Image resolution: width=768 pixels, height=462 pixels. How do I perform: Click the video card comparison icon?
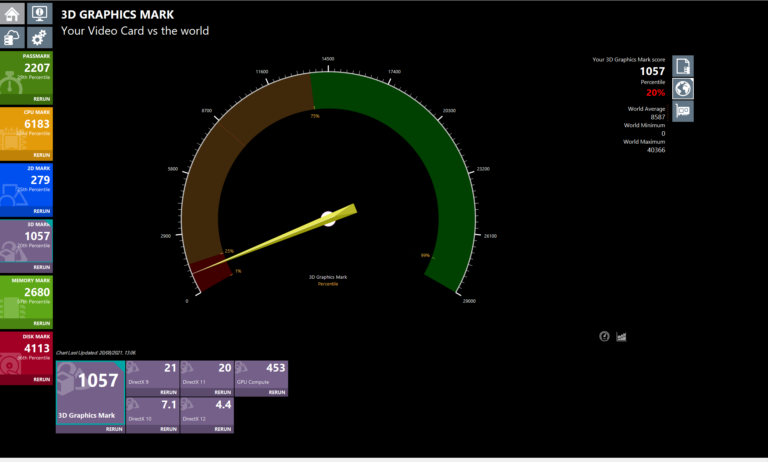pos(683,110)
